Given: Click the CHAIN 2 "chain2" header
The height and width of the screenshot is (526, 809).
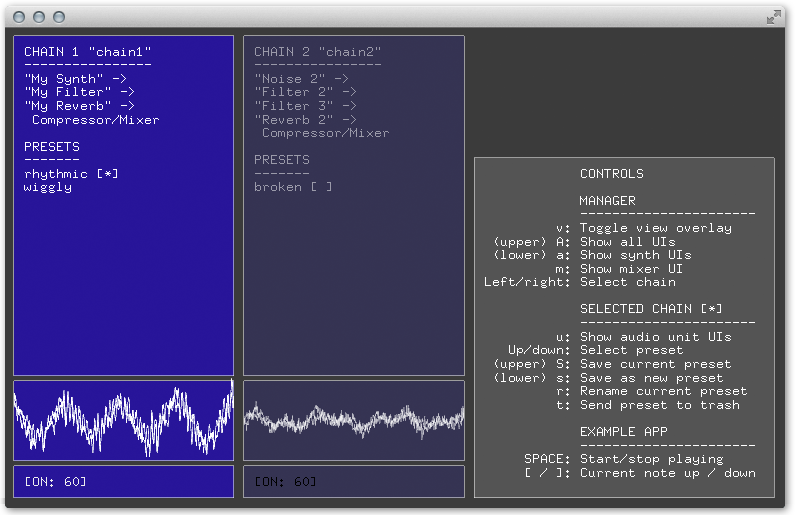Looking at the screenshot, I should pyautogui.click(x=317, y=52).
